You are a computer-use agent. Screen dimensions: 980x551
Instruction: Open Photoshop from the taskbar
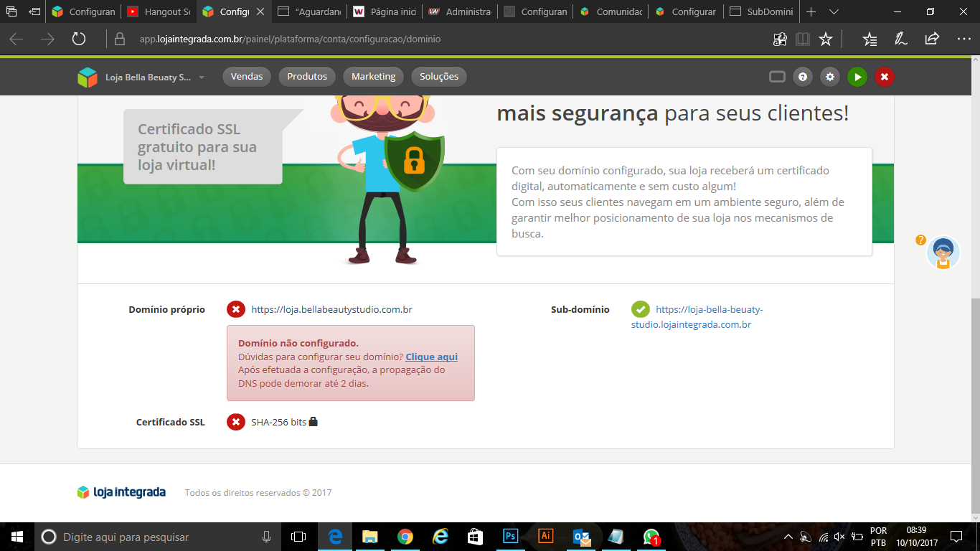pyautogui.click(x=511, y=536)
